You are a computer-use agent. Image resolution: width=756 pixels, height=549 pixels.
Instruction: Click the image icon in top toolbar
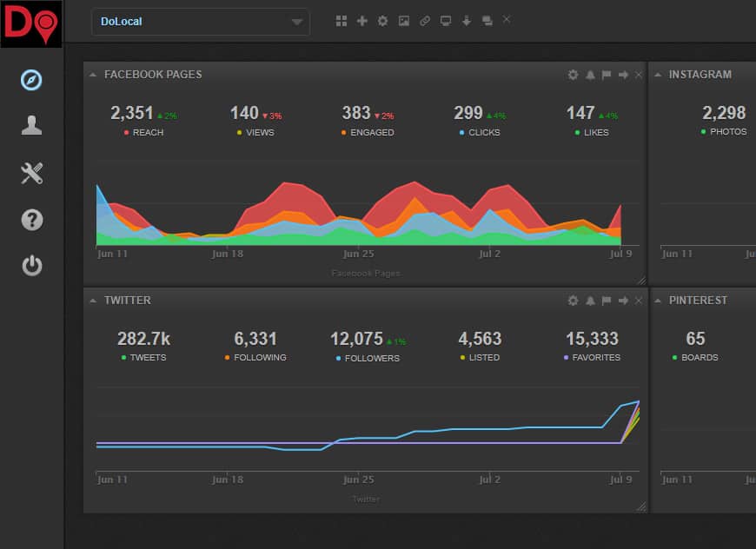pos(404,21)
